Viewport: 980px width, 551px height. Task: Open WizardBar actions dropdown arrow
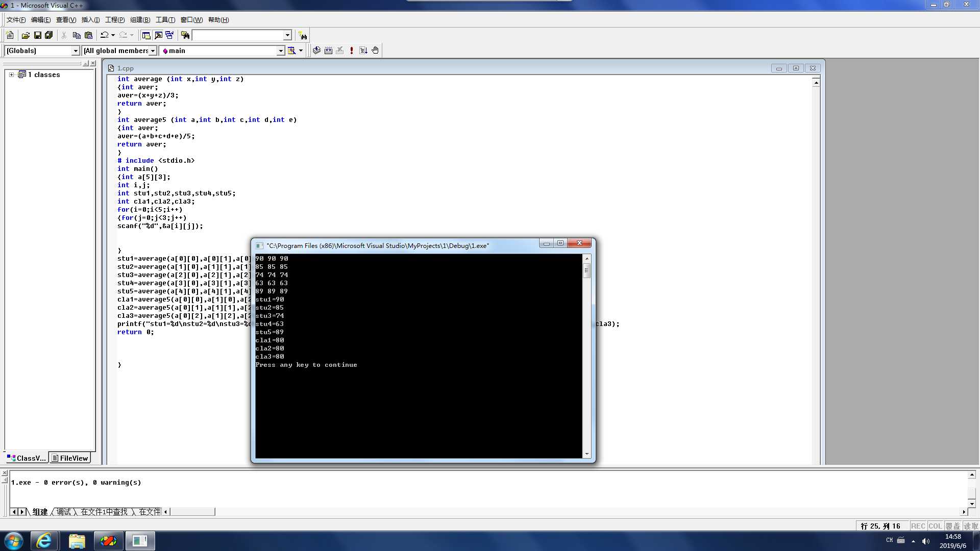(301, 51)
